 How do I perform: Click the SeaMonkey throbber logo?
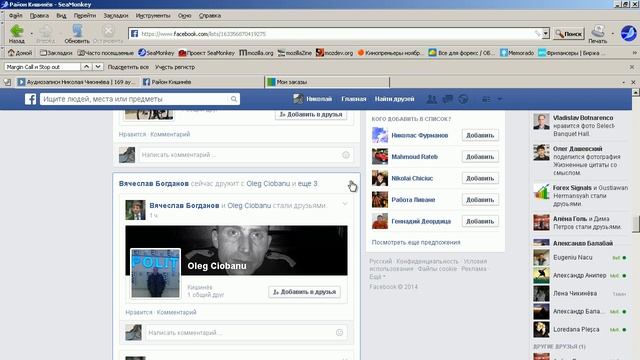click(x=629, y=33)
